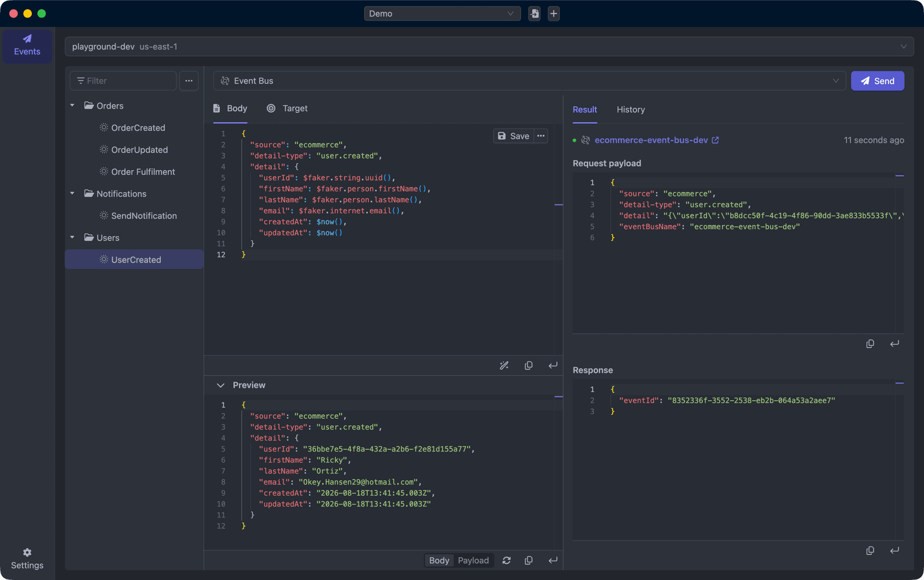Viewport: 924px width, 580px height.
Task: Click the email value in the Preview pane
Action: 358,482
